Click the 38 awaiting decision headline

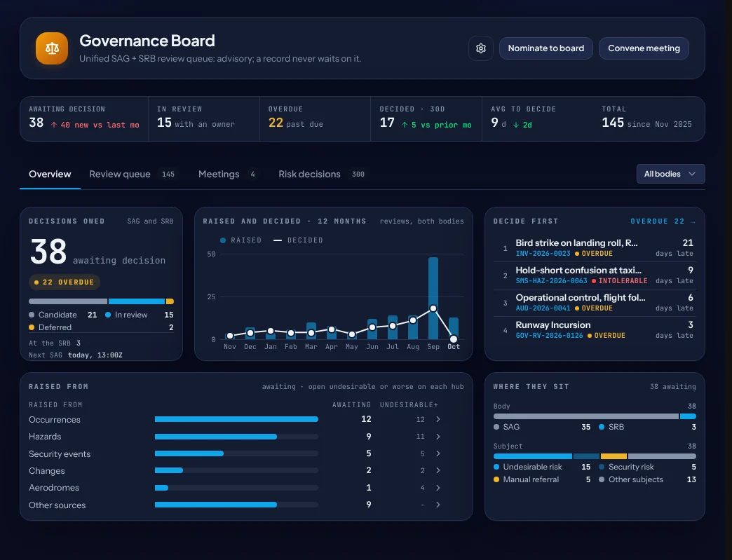[x=98, y=252]
